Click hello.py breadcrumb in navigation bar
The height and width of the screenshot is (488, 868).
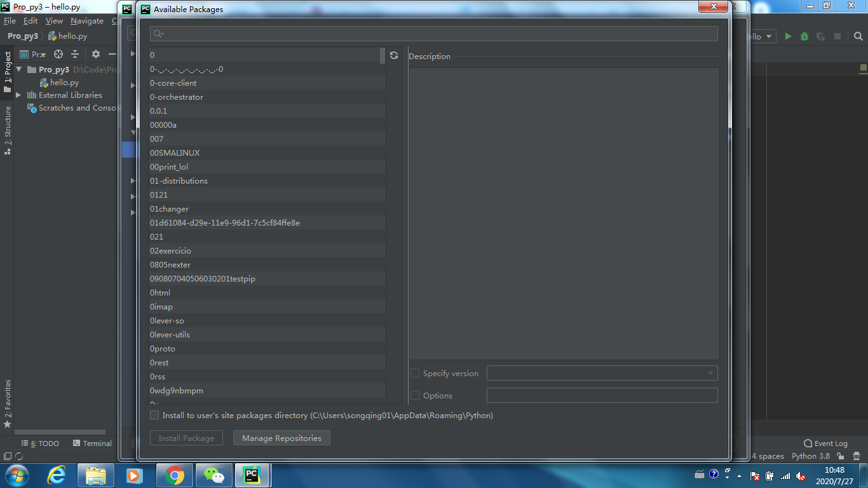point(67,36)
